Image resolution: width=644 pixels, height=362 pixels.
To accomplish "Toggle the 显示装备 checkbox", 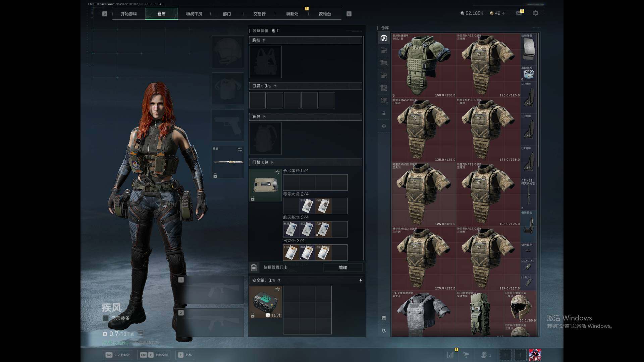I will pos(106,318).
